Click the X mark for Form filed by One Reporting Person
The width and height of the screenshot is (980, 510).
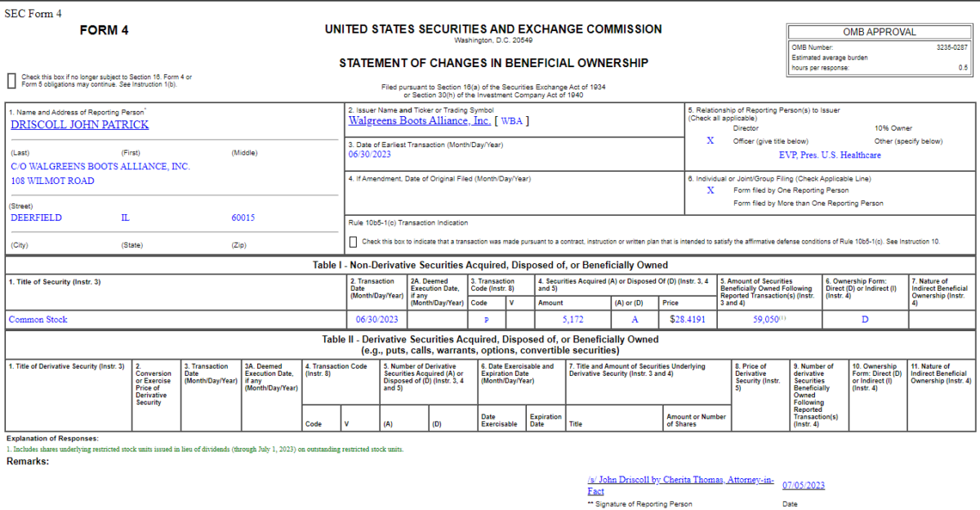(710, 190)
